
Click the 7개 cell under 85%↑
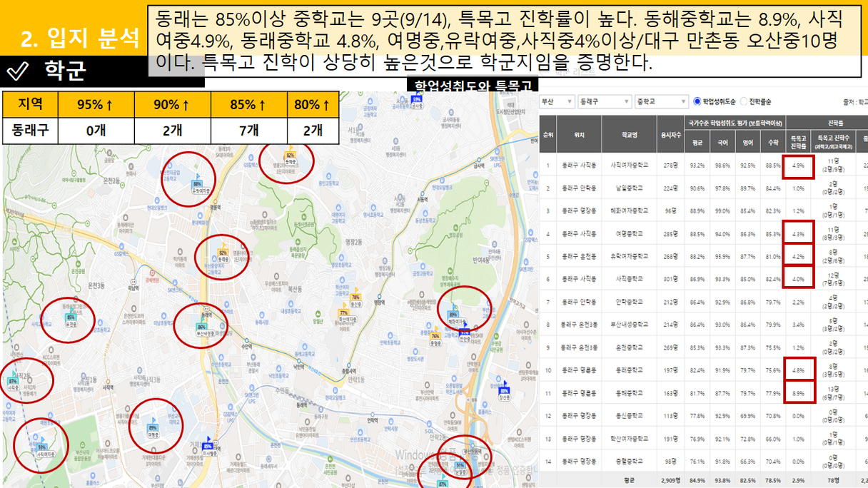pos(249,130)
